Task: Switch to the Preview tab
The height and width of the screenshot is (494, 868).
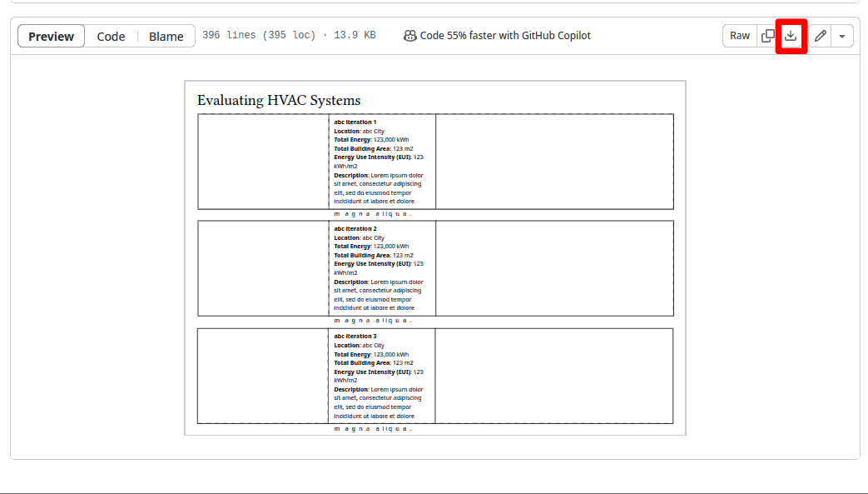Action: 51,36
